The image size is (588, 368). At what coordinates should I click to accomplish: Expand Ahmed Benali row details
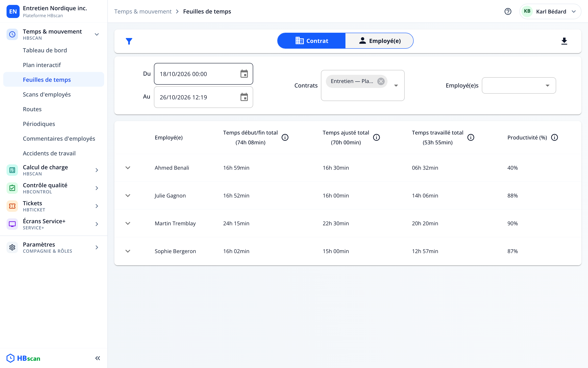point(128,168)
